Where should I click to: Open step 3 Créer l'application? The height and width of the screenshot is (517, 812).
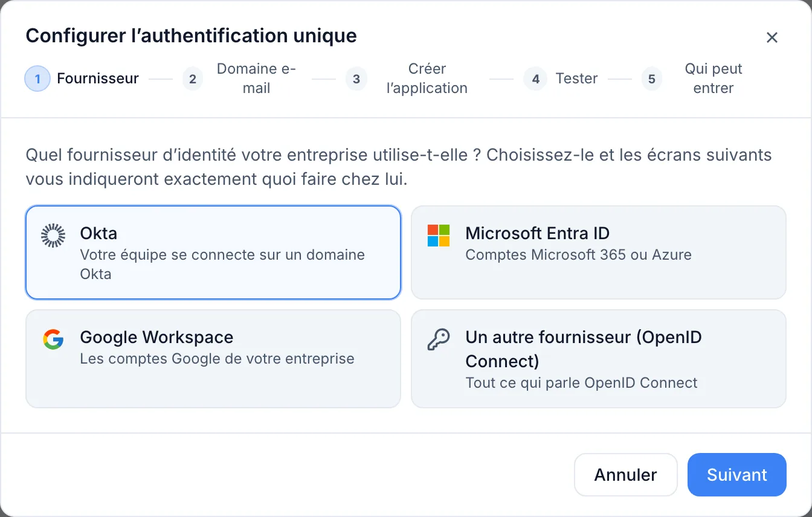click(411, 79)
